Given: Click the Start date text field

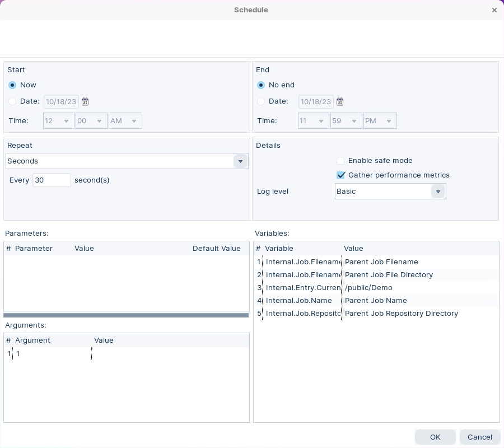Looking at the screenshot, I should click(x=61, y=101).
